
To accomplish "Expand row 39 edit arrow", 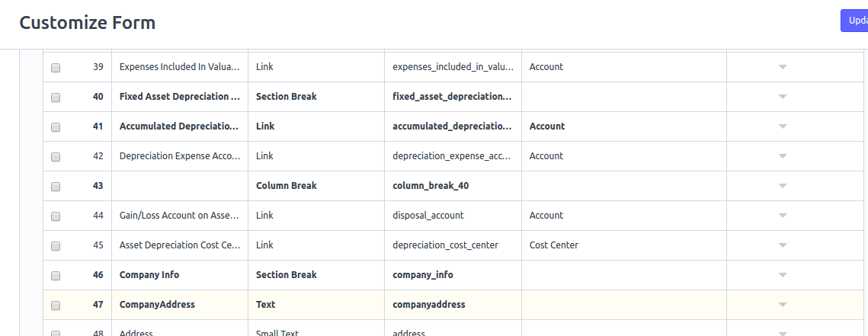I will [782, 67].
